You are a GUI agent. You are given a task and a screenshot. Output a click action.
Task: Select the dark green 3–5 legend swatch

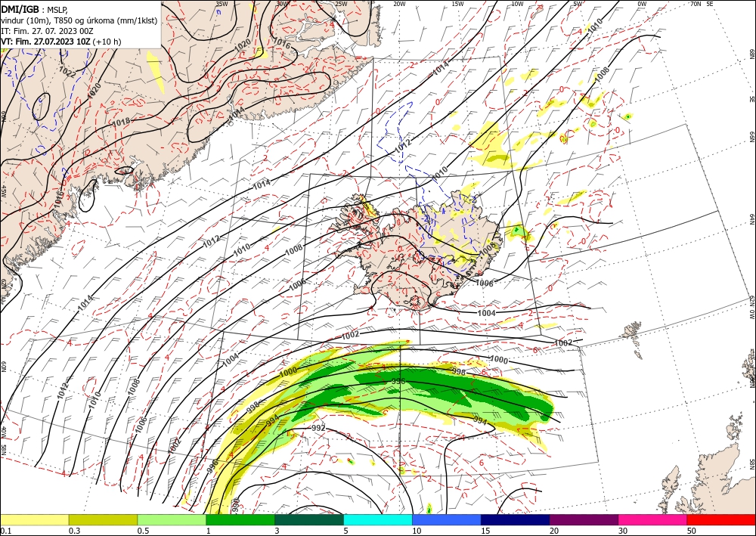pos(309,520)
